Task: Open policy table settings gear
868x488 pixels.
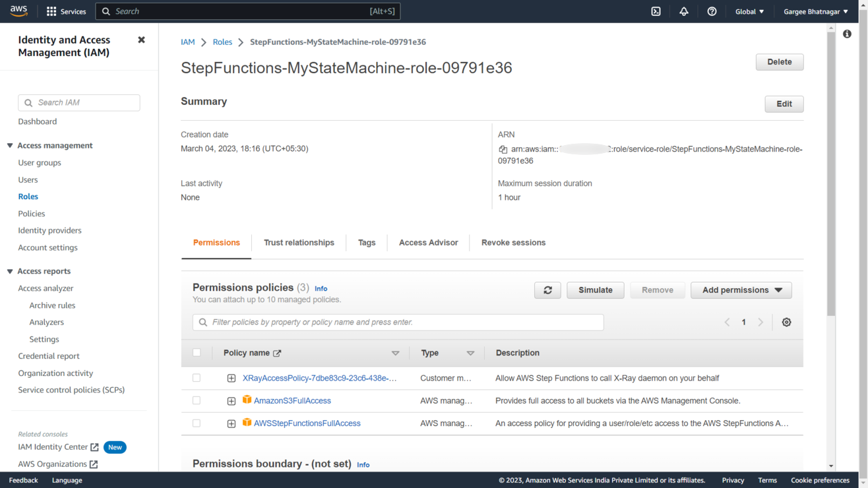Action: click(x=786, y=322)
